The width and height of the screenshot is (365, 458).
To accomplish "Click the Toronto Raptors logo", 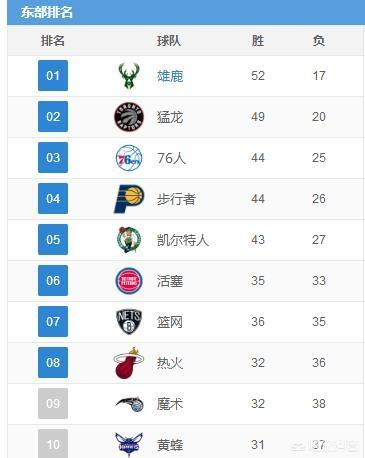I will click(x=129, y=117).
